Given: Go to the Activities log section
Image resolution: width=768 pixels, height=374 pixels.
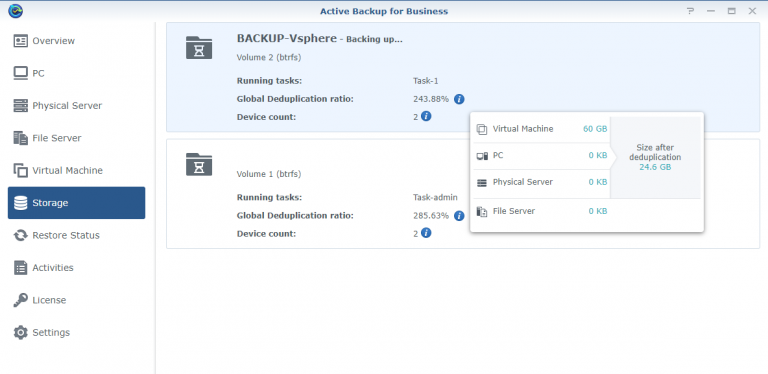Looking at the screenshot, I should [76, 268].
